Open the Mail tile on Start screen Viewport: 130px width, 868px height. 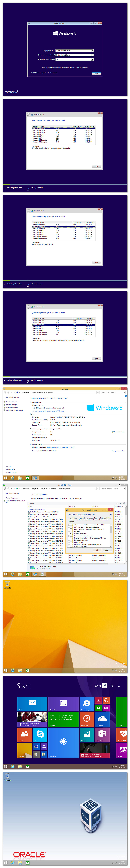(x=32, y=704)
